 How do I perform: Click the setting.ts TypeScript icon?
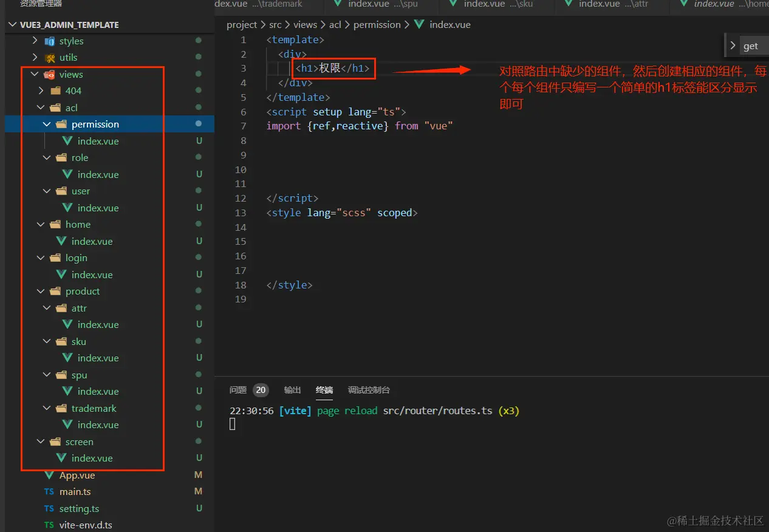click(49, 508)
